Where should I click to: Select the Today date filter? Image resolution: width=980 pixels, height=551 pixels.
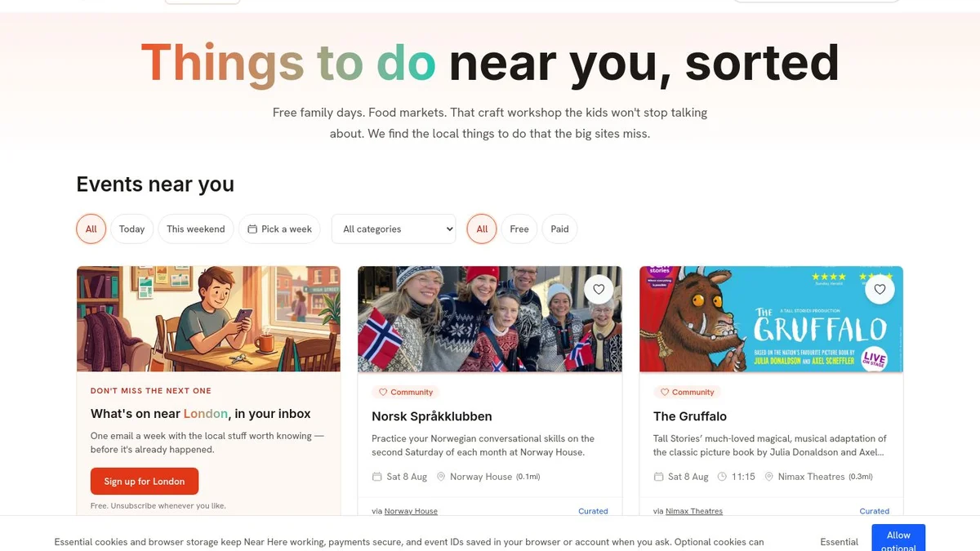tap(131, 229)
